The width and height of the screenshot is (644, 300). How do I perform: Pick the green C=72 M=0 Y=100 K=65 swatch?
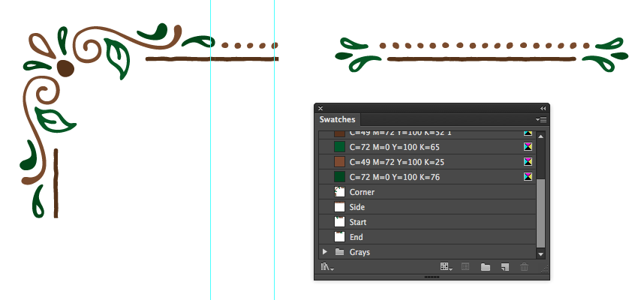tap(427, 147)
